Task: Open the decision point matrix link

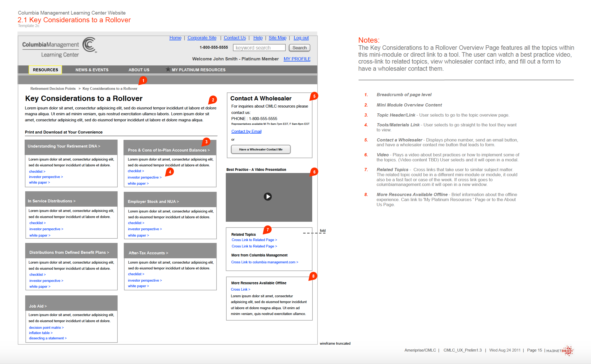Action: 46,327
